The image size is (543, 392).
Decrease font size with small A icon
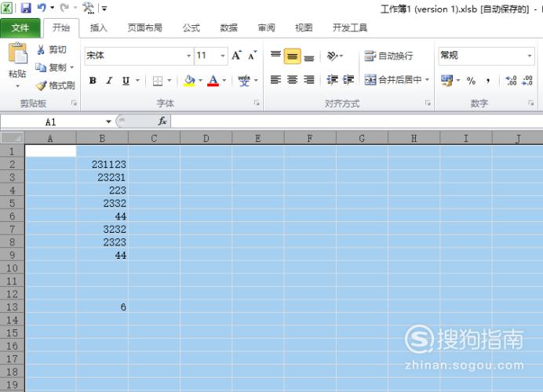pos(253,56)
